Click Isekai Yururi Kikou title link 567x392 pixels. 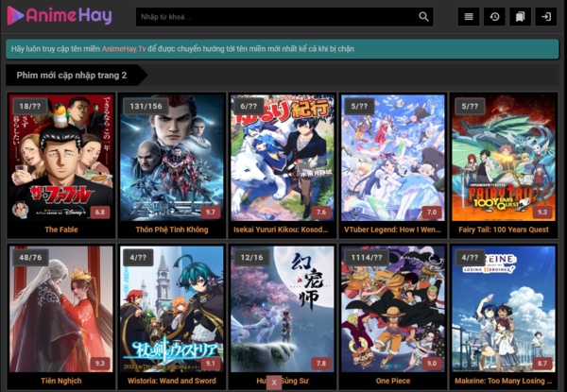[281, 230]
